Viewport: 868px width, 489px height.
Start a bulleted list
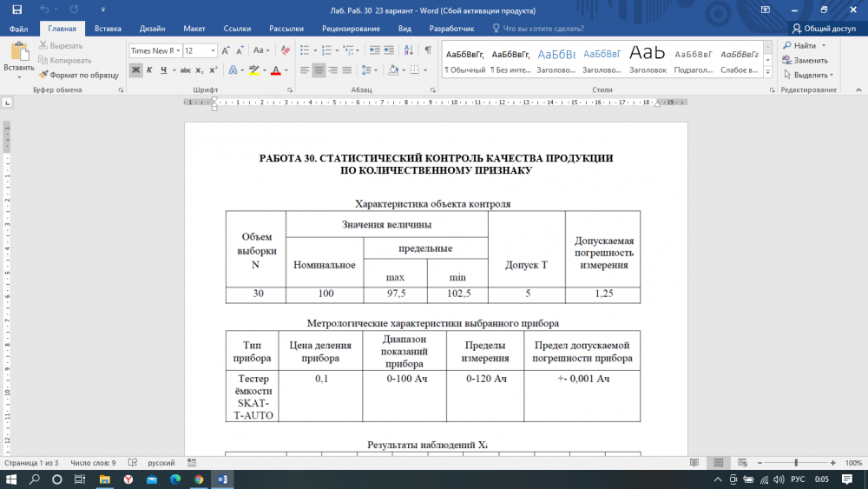pos(305,50)
